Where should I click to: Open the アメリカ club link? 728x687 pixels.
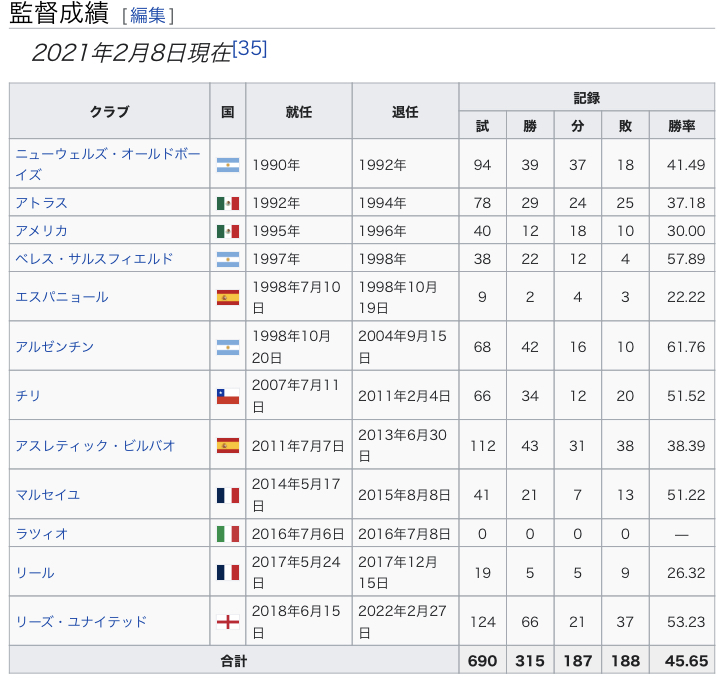(41, 231)
